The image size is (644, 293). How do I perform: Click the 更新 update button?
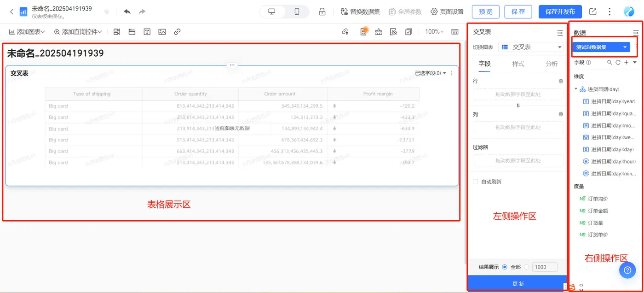[518, 283]
